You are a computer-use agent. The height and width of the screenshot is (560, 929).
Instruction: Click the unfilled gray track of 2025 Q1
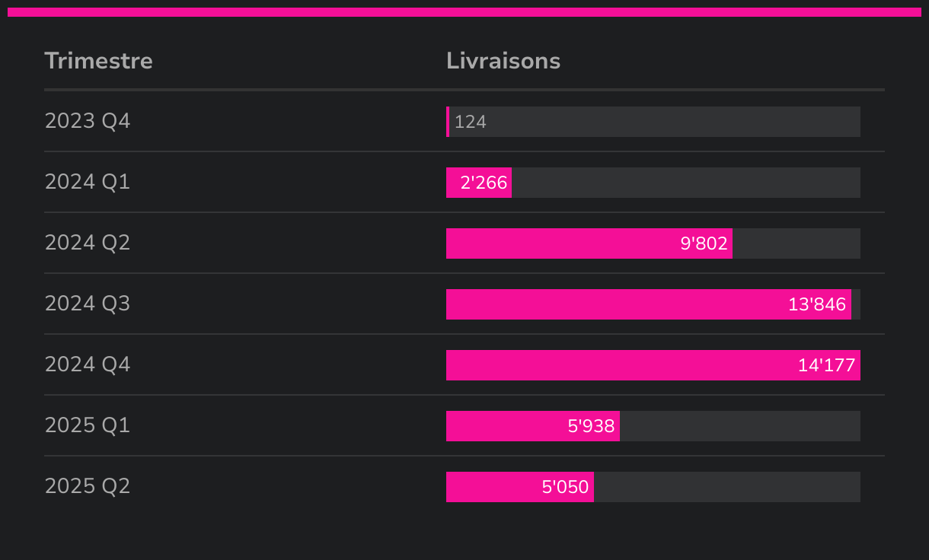pos(739,426)
